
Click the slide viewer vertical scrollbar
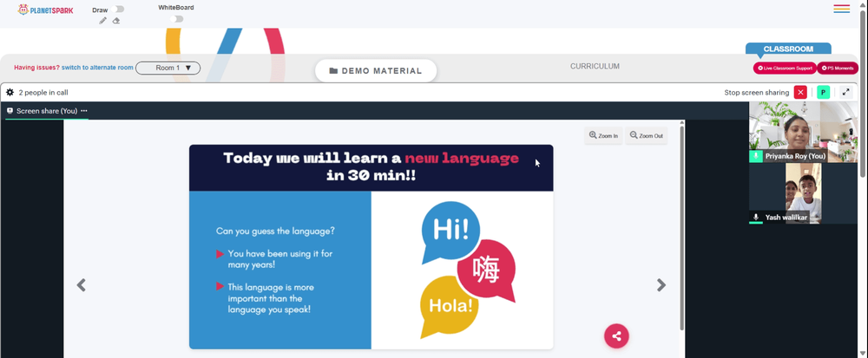point(682,226)
